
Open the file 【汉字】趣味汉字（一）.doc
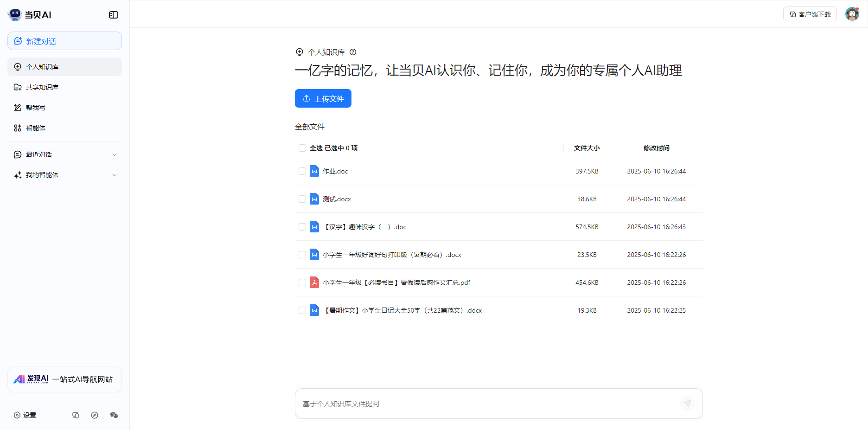pos(364,227)
